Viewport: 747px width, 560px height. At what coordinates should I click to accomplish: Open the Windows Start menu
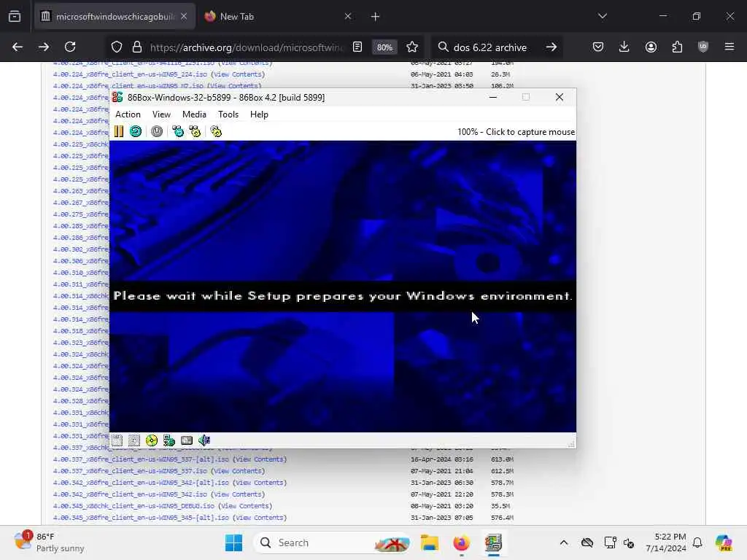tap(233, 542)
